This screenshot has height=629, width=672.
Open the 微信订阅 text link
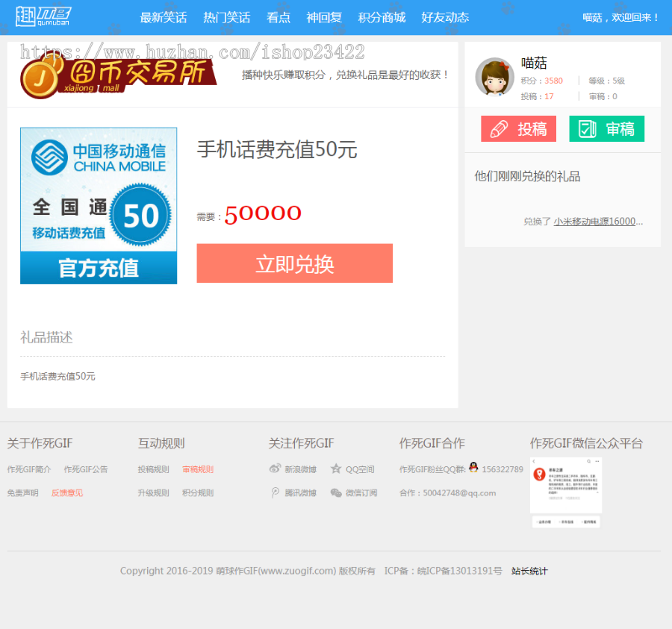[361, 493]
